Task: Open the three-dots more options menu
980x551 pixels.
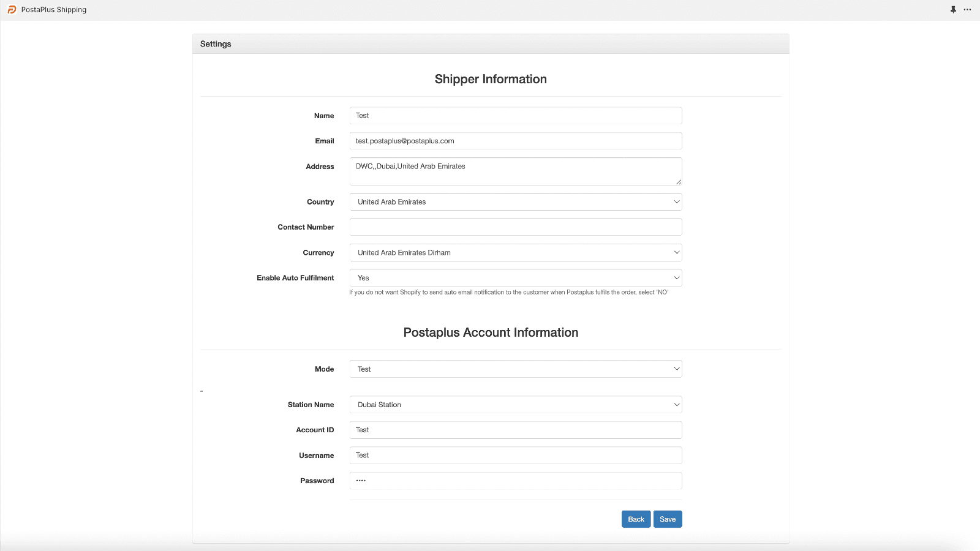Action: coord(968,10)
